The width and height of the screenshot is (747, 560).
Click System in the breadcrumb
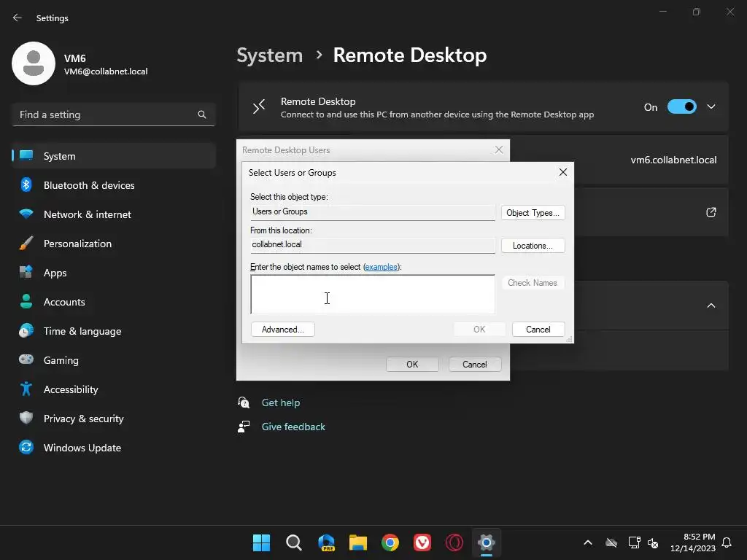[x=270, y=55]
